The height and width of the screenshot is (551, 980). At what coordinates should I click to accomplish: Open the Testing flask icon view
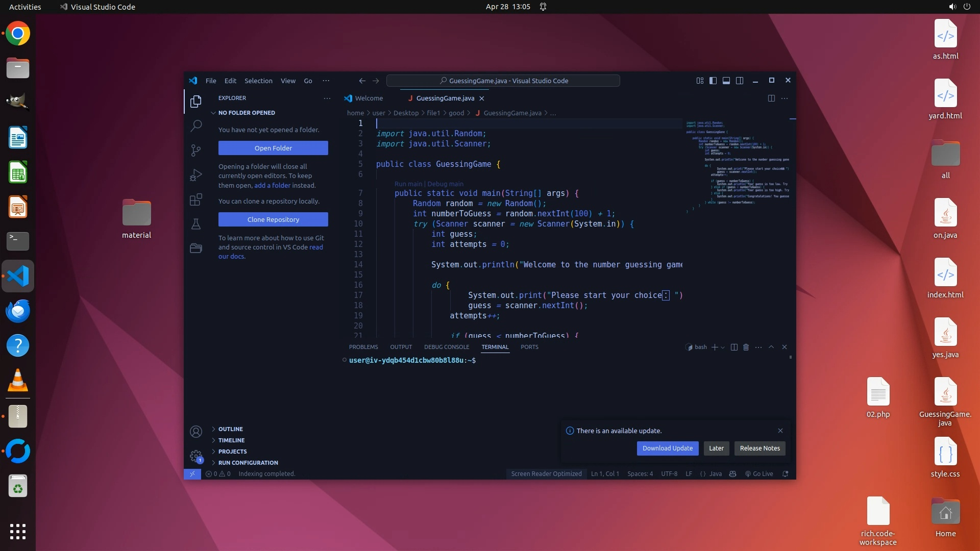tap(196, 224)
